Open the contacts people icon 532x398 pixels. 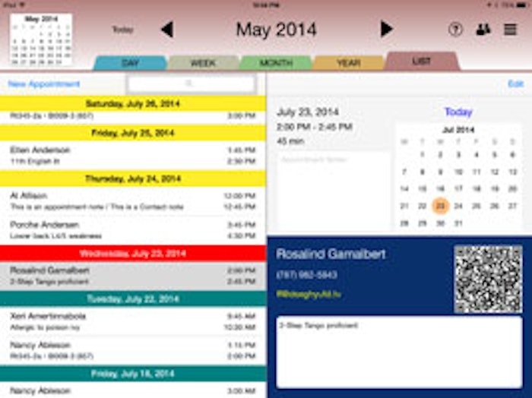pos(483,30)
